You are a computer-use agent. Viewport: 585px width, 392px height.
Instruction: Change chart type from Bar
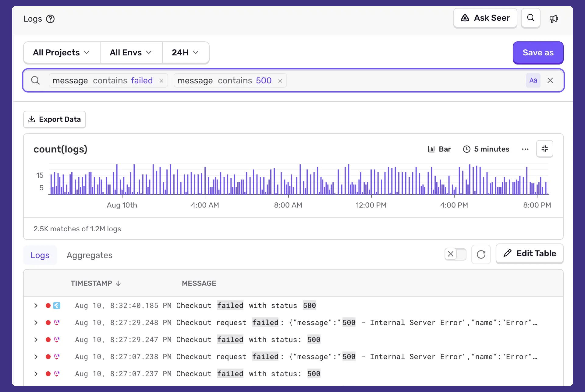[439, 149]
